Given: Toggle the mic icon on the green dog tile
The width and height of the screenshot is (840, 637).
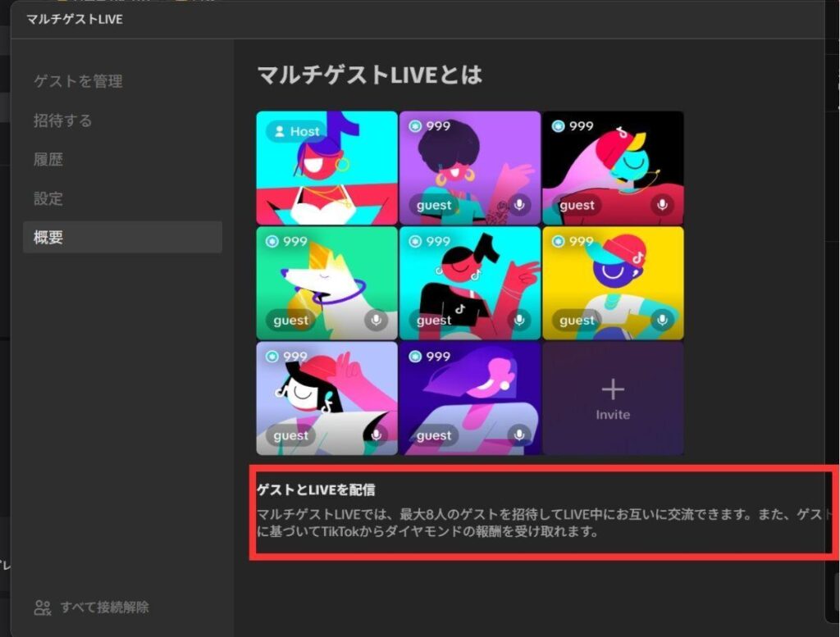Looking at the screenshot, I should coord(377,321).
